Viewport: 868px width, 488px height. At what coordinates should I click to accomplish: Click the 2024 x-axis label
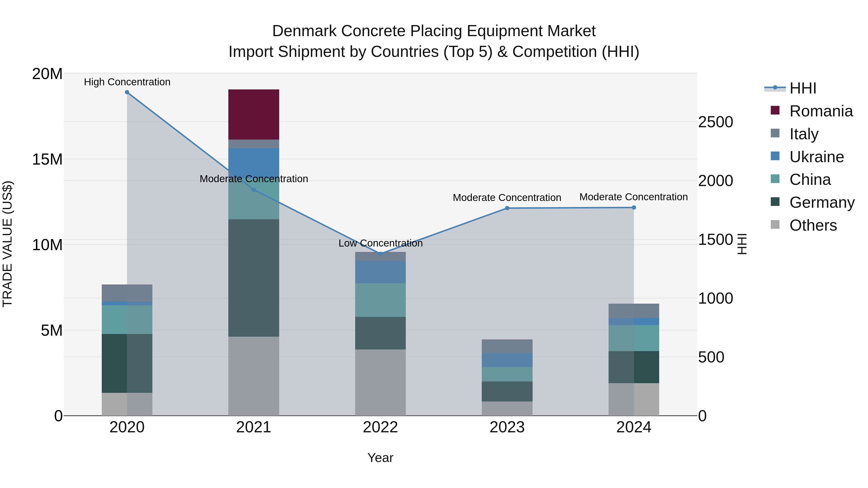click(x=634, y=427)
